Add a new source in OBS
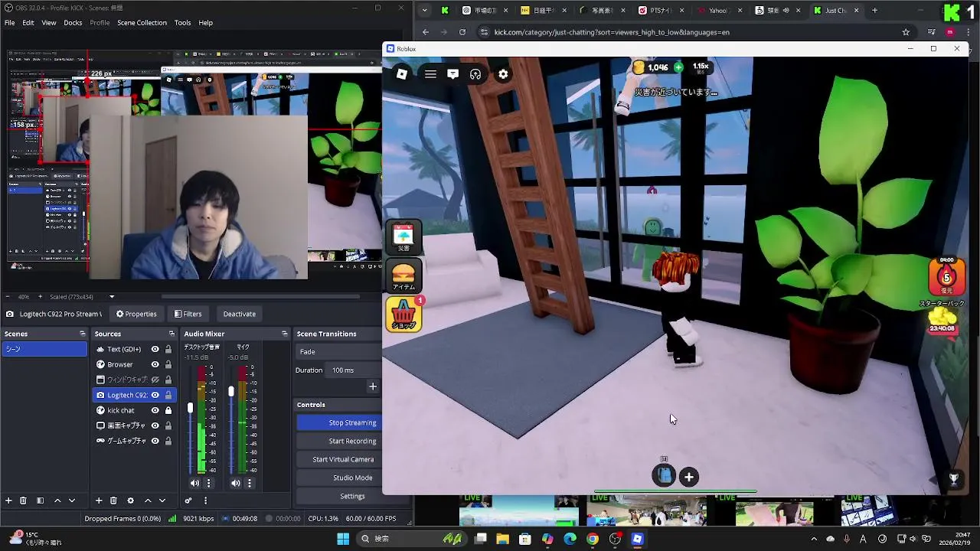This screenshot has height=551, width=980. (99, 500)
